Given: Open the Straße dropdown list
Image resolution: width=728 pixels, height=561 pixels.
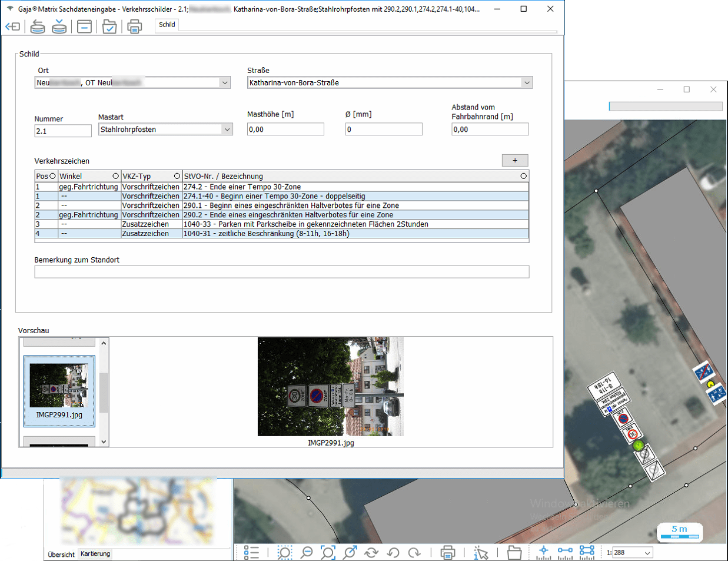Looking at the screenshot, I should 527,83.
